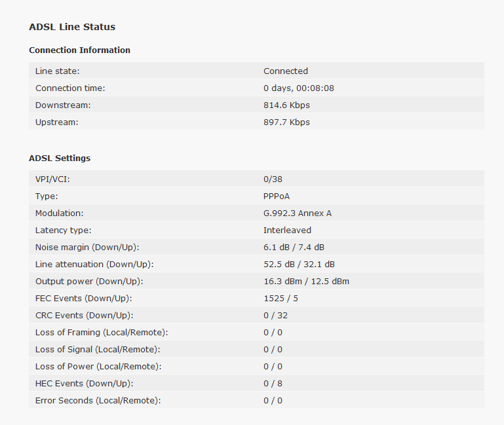Select the ADSL Settings section title
Viewport: 504px width, 425px height.
point(60,158)
